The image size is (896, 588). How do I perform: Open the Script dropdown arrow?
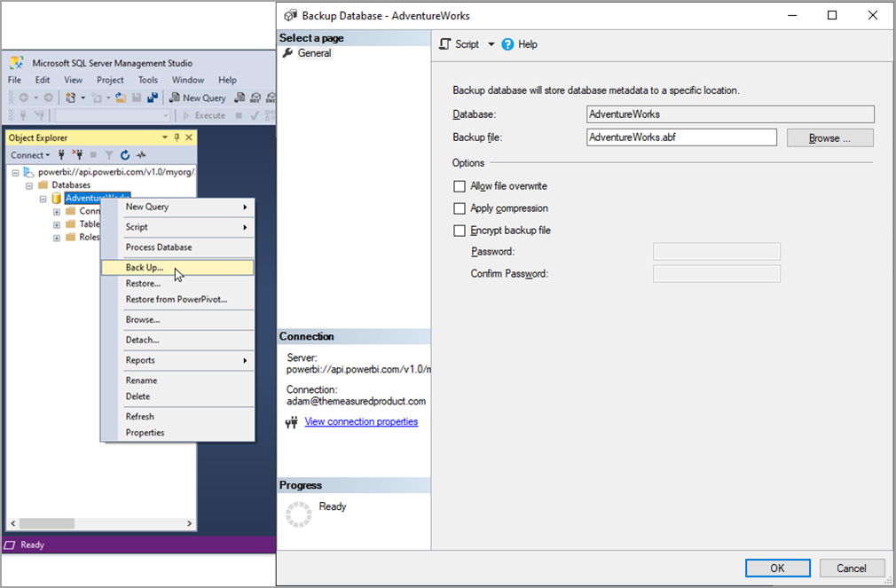[491, 44]
